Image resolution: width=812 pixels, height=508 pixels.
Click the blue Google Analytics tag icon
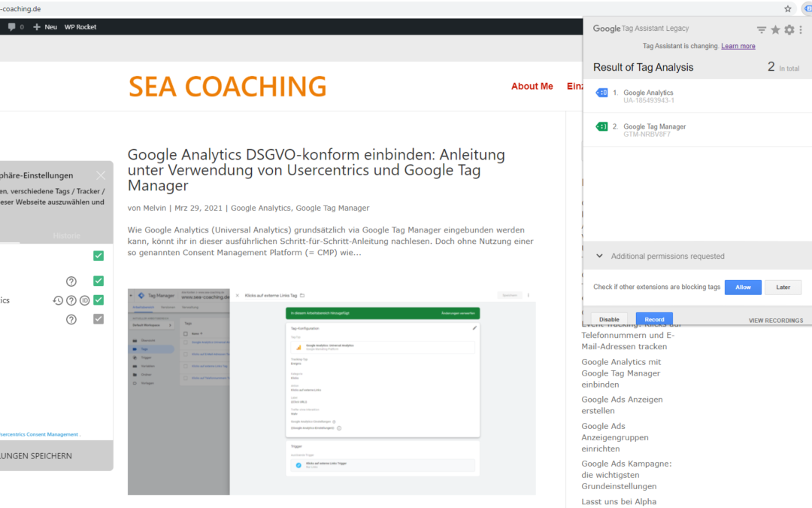point(601,93)
